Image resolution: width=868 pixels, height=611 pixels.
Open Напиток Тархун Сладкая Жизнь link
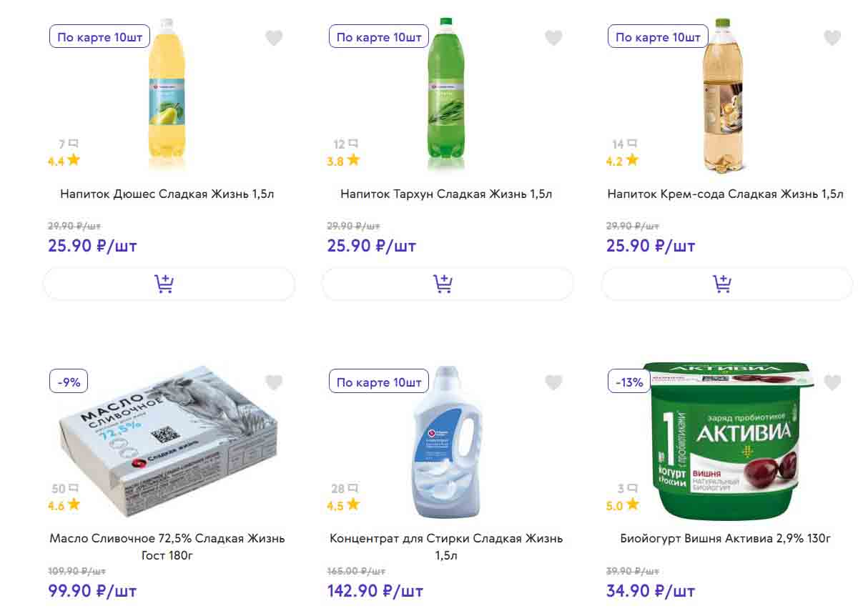pyautogui.click(x=446, y=194)
